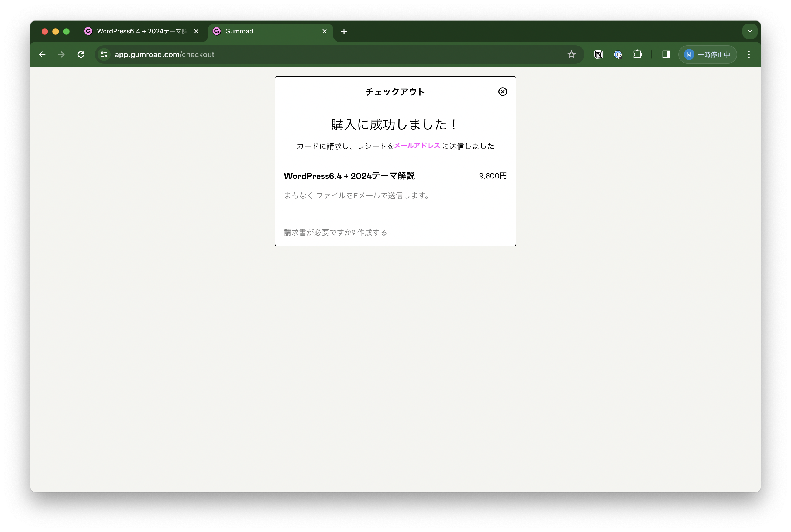Open the 1Password extension icon
This screenshot has width=791, height=532.
point(618,54)
